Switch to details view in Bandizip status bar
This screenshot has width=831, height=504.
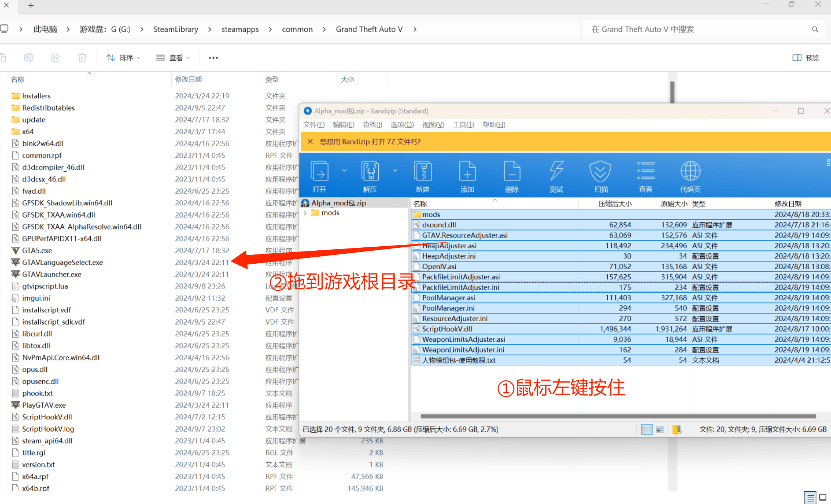[647, 430]
